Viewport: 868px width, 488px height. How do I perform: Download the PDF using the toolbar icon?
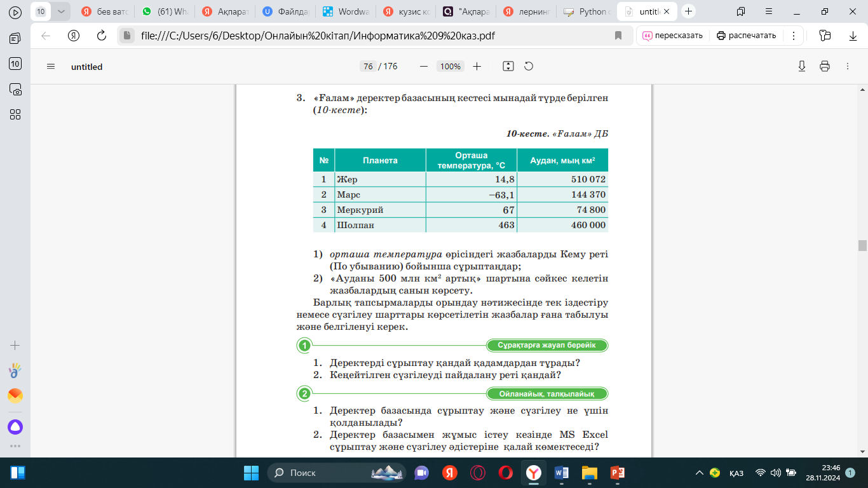[802, 66]
